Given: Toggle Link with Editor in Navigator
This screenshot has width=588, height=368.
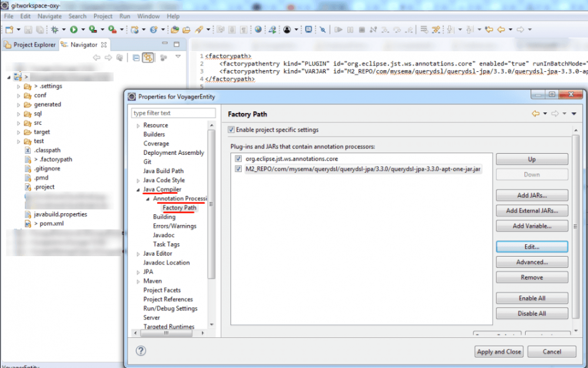Looking at the screenshot, I should coord(148,57).
